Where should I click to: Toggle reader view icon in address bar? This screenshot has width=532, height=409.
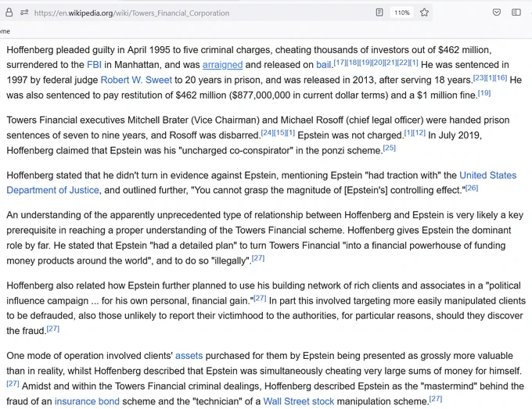click(379, 13)
